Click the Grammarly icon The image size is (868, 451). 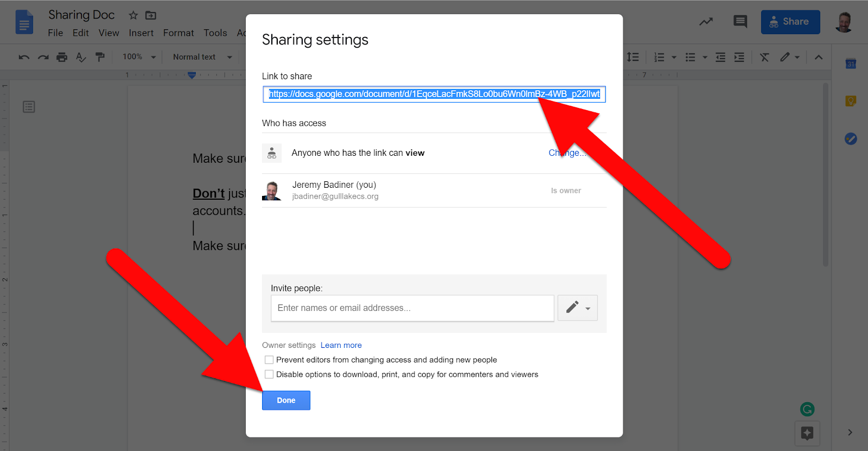click(807, 409)
